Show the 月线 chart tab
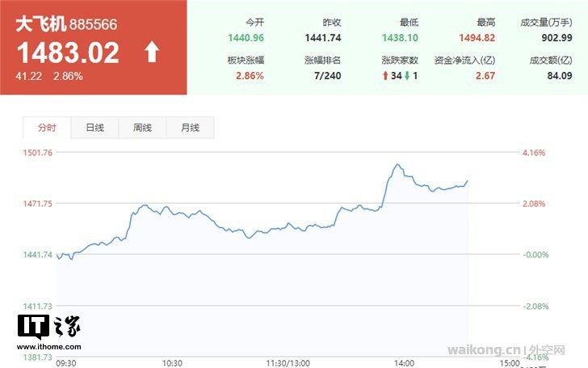588x368 pixels. click(191, 128)
